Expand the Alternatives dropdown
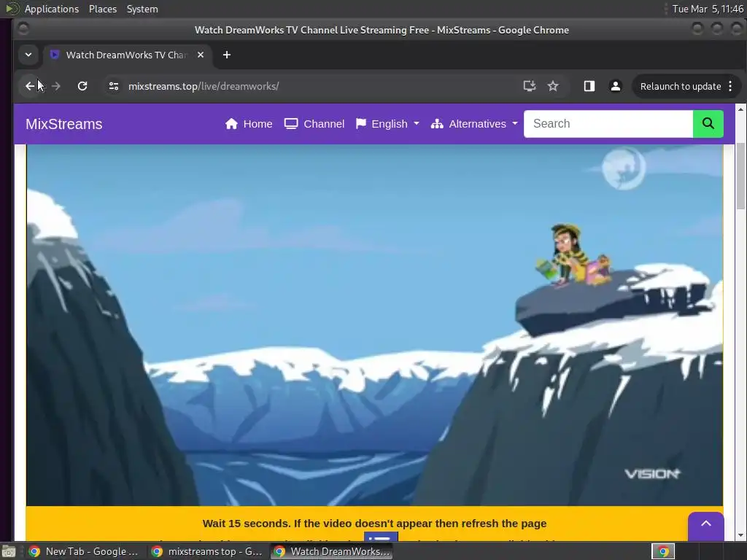The image size is (747, 560). coord(474,124)
